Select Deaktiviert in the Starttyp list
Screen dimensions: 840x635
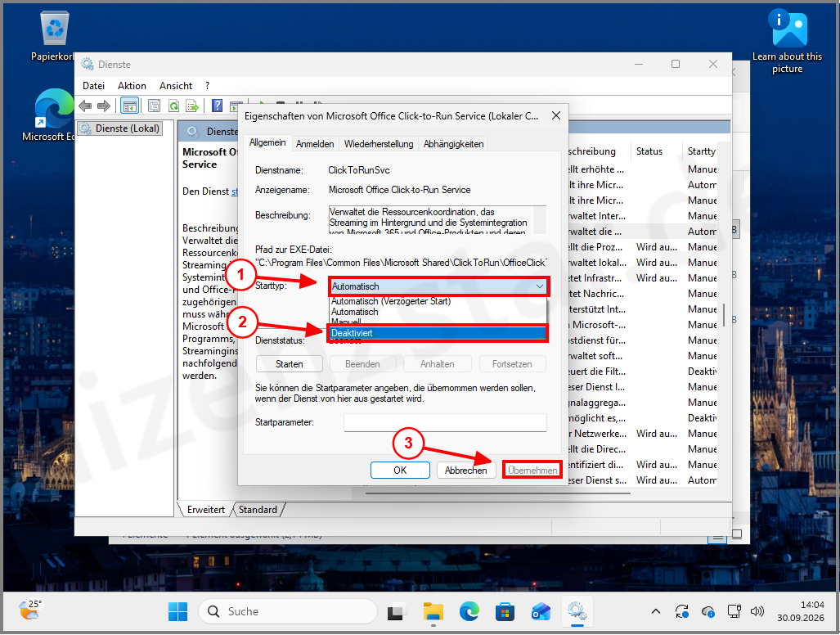(437, 333)
